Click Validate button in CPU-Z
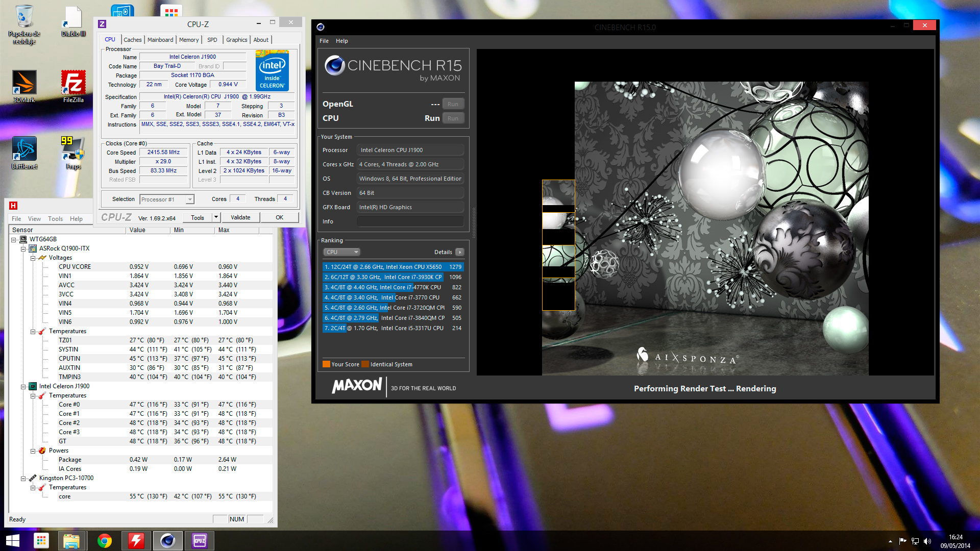The height and width of the screenshot is (551, 980). [x=240, y=217]
